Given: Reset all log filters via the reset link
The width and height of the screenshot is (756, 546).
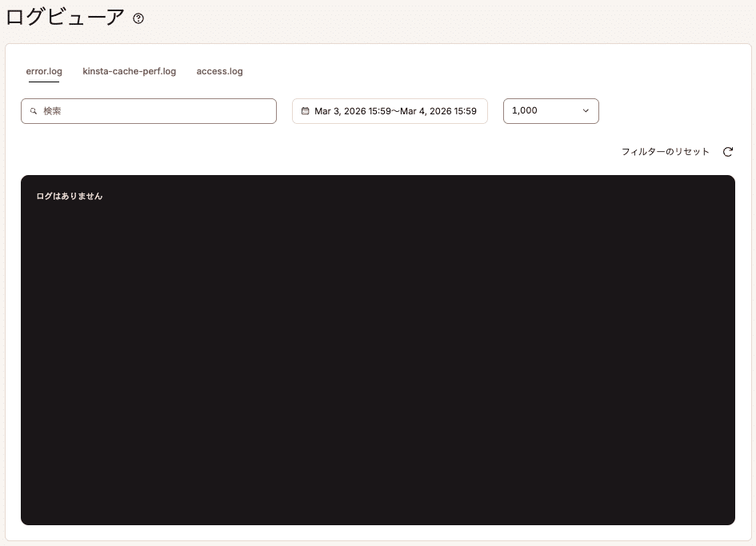Looking at the screenshot, I should pyautogui.click(x=665, y=151).
